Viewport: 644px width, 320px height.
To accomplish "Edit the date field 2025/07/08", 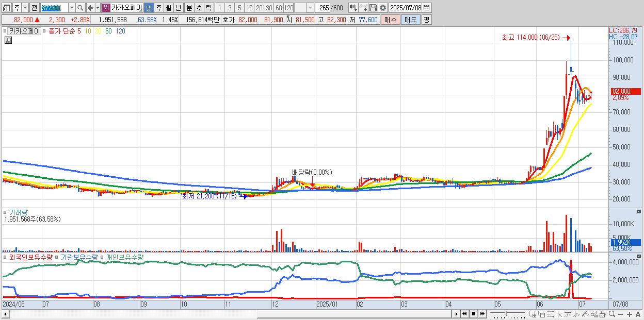I will [x=405, y=8].
